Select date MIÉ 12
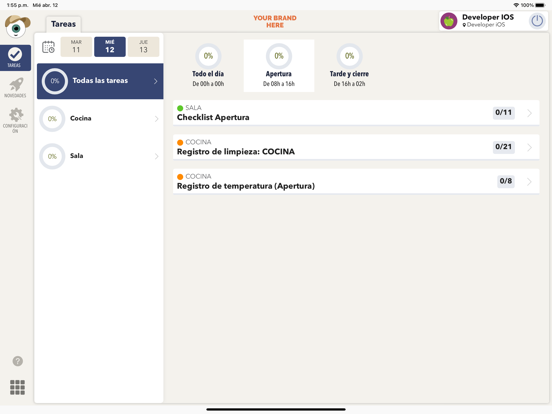The image size is (552, 414). 110,46
